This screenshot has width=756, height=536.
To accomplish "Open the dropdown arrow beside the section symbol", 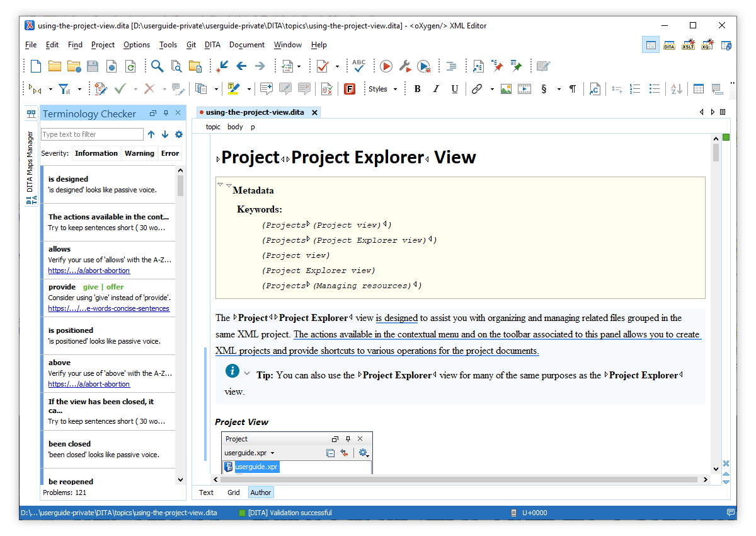I will (x=558, y=89).
